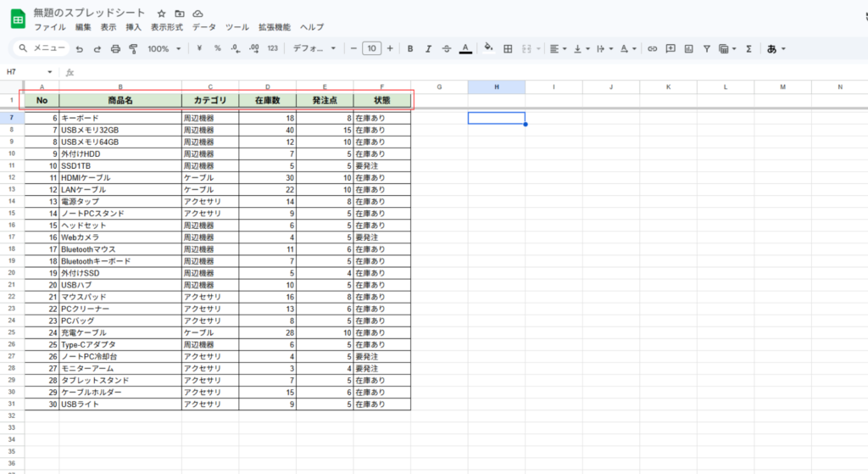Toggle bold formatting
Image resolution: width=868 pixels, height=474 pixels.
tap(410, 49)
